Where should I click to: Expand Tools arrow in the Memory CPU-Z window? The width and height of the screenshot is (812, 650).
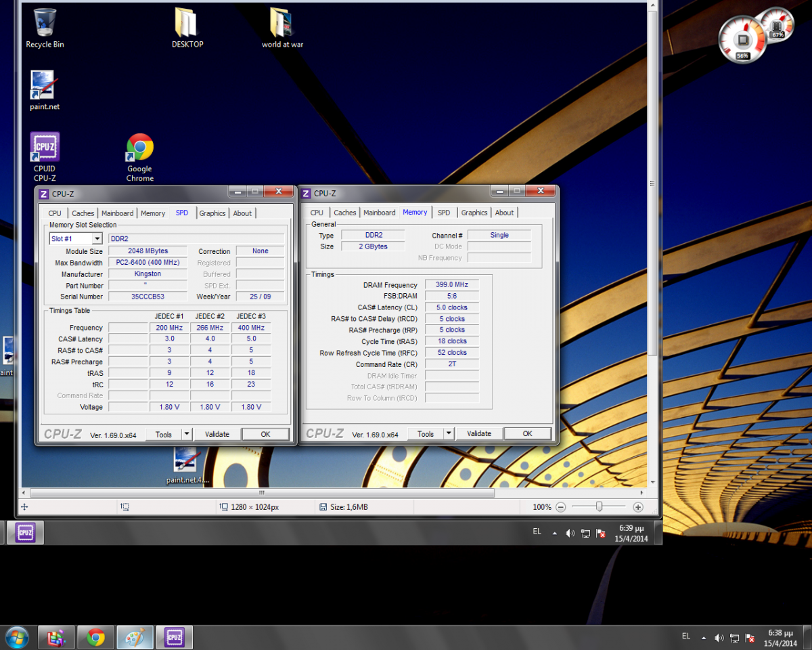(x=449, y=433)
